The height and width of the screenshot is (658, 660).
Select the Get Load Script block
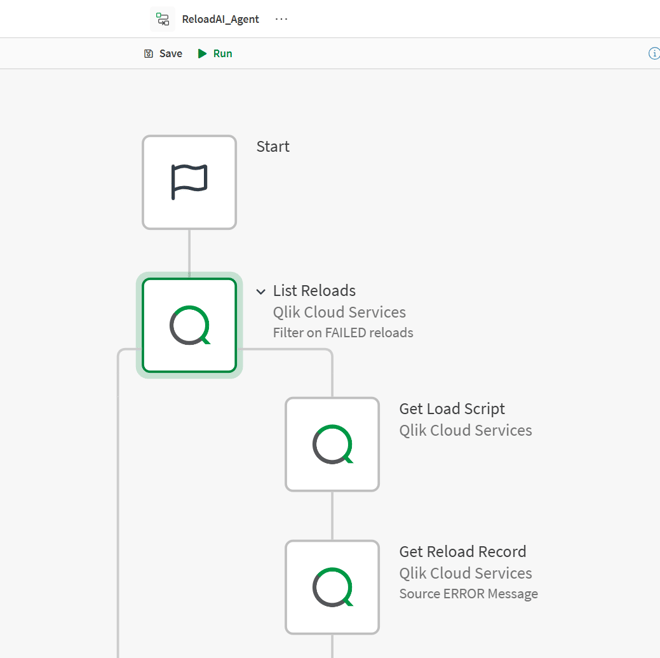(333, 444)
